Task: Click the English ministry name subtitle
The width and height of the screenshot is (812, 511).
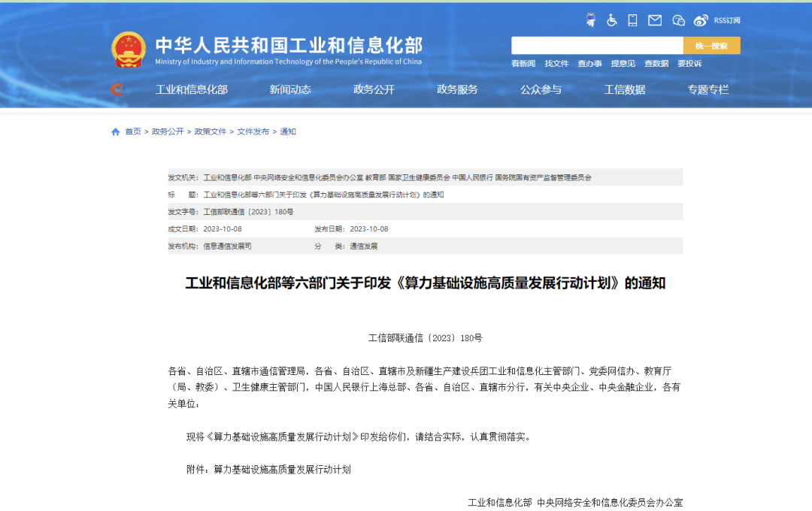Action: 289,62
